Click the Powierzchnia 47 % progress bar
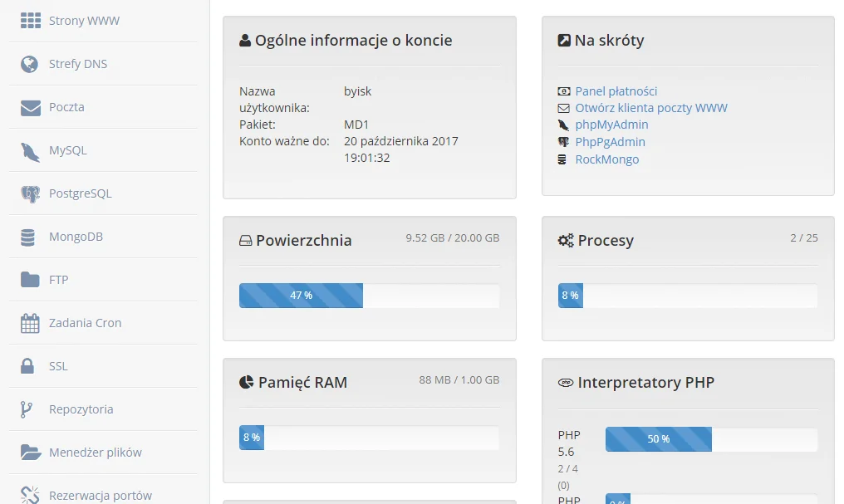The width and height of the screenshot is (844, 504). click(369, 296)
